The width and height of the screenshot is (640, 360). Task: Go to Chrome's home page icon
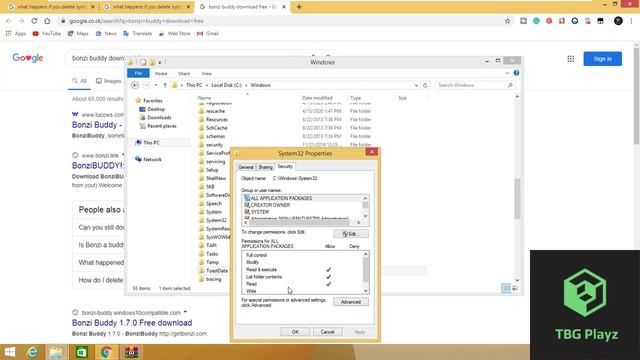[47, 21]
